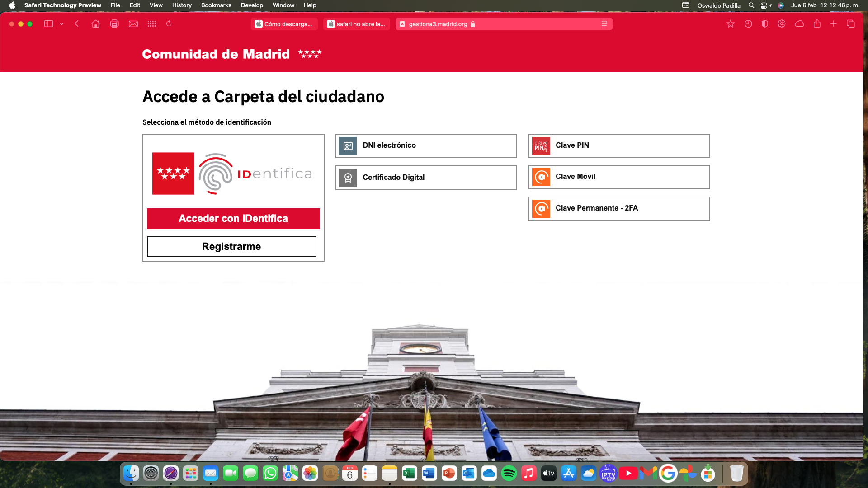Switch to the 'Cómo descarga...' tab
Viewport: 868px width, 488px height.
coord(284,24)
